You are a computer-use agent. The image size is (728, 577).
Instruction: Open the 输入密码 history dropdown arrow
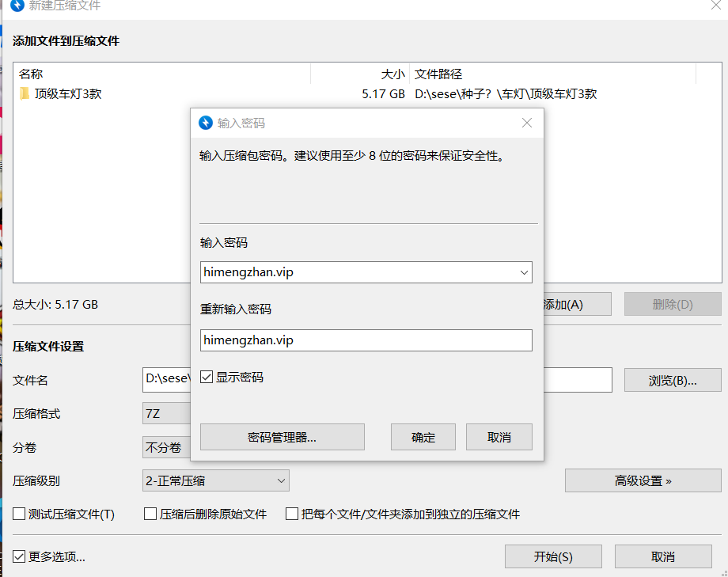(x=525, y=272)
